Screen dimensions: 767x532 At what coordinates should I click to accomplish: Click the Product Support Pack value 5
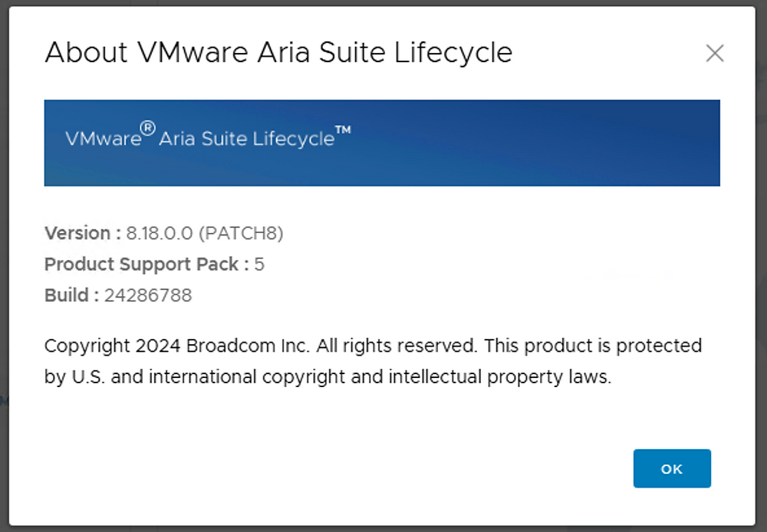(x=259, y=264)
